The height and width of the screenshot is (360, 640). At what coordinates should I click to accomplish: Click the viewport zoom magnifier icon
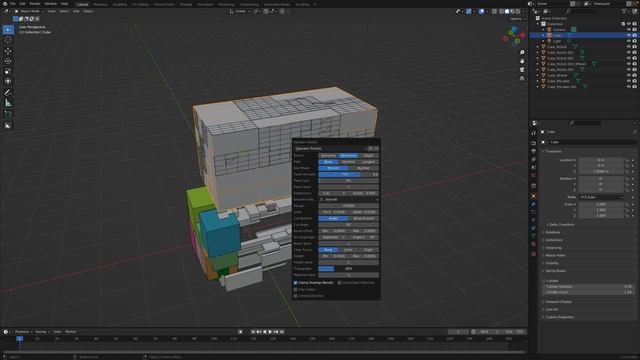(x=522, y=53)
